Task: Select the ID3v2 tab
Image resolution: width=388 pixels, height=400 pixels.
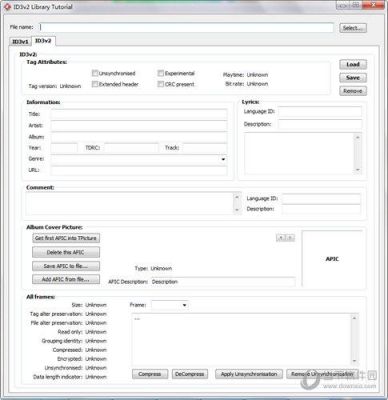Action: tap(43, 41)
